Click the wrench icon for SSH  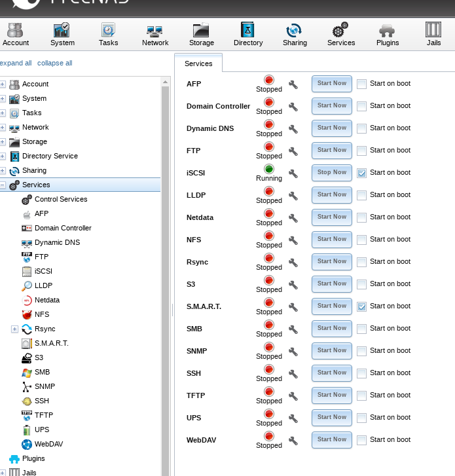pos(293,374)
